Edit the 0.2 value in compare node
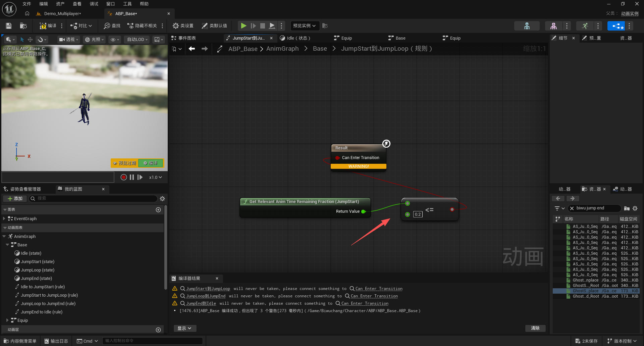Viewport: 644px width, 346px height. click(x=418, y=214)
